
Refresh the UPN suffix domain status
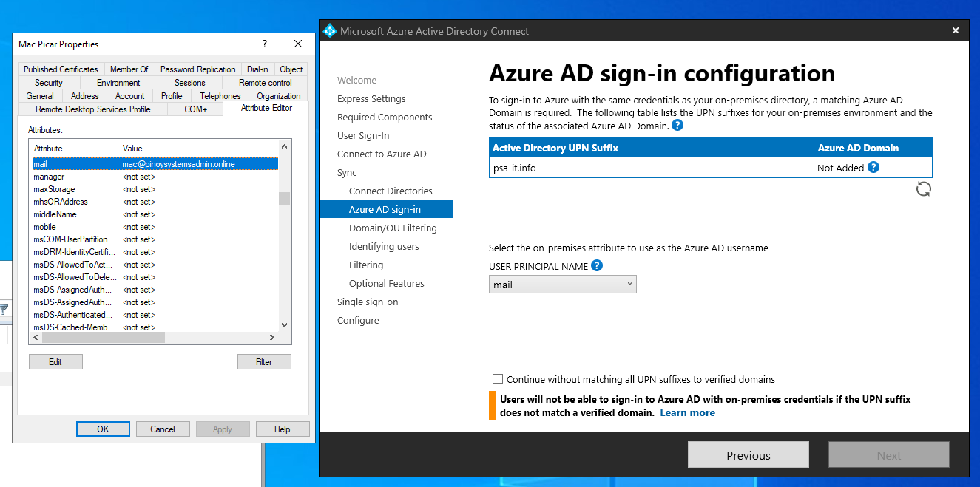[924, 189]
